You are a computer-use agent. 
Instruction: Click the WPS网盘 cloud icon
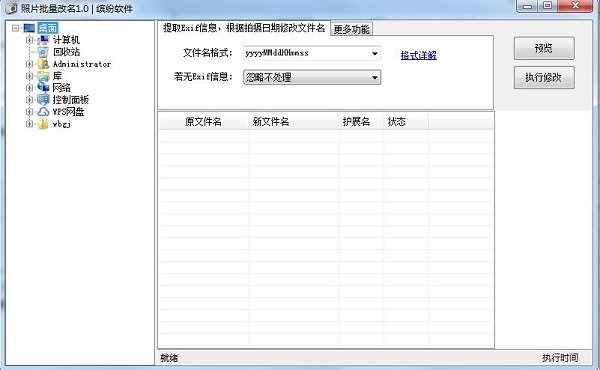pos(44,112)
